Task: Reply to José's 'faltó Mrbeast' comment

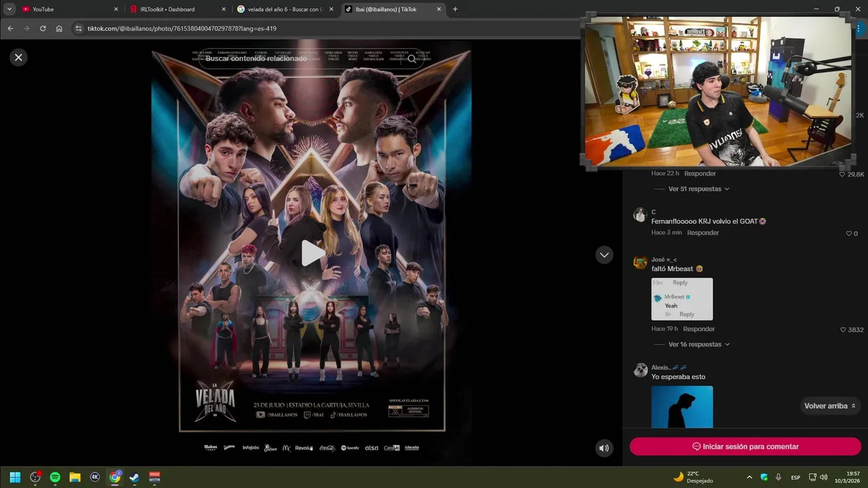Action: pyautogui.click(x=698, y=329)
